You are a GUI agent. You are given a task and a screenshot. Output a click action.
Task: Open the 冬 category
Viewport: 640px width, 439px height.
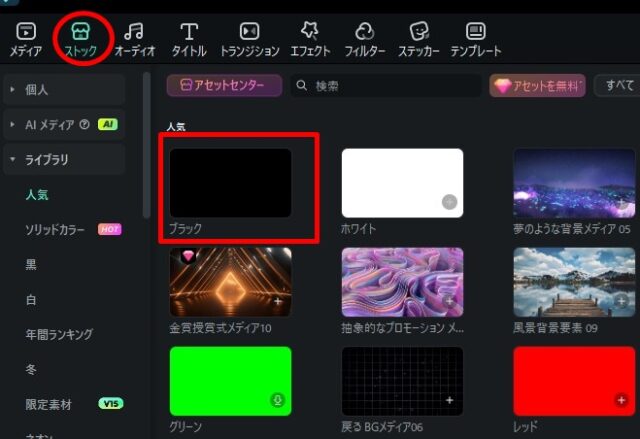(x=31, y=369)
